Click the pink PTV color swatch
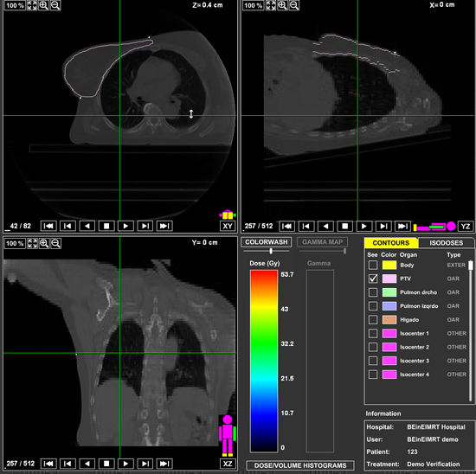Screen dimensions: 476x474 coord(389,279)
